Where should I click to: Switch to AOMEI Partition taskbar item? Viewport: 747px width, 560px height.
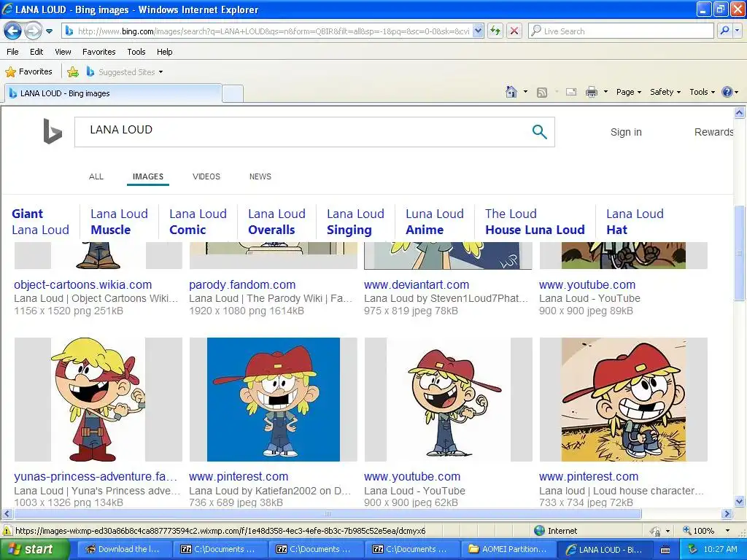click(508, 549)
